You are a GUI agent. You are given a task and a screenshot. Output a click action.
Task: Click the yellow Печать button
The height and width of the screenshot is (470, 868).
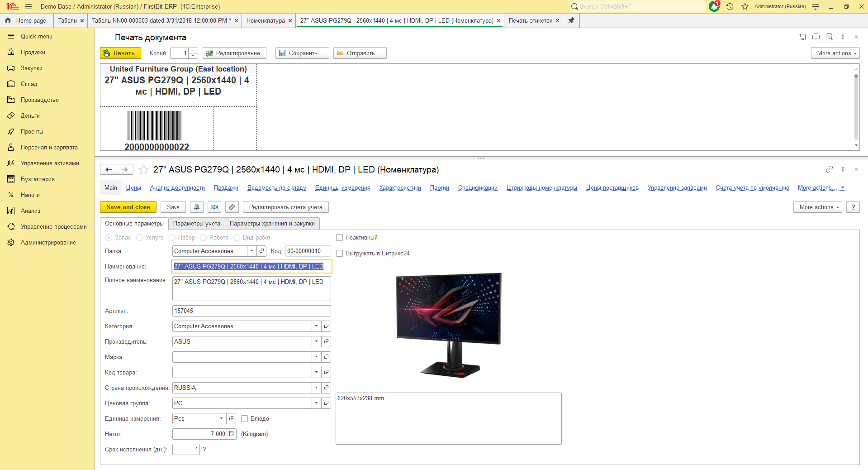[120, 53]
